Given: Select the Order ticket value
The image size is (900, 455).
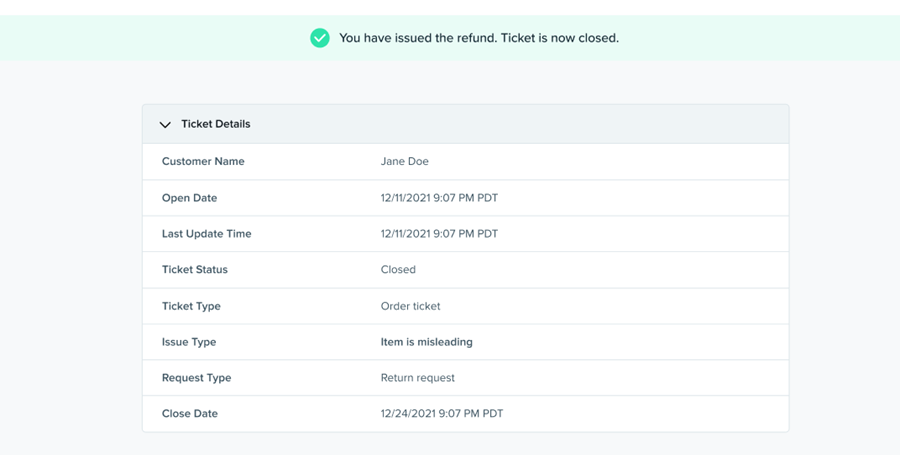Looking at the screenshot, I should tap(410, 306).
